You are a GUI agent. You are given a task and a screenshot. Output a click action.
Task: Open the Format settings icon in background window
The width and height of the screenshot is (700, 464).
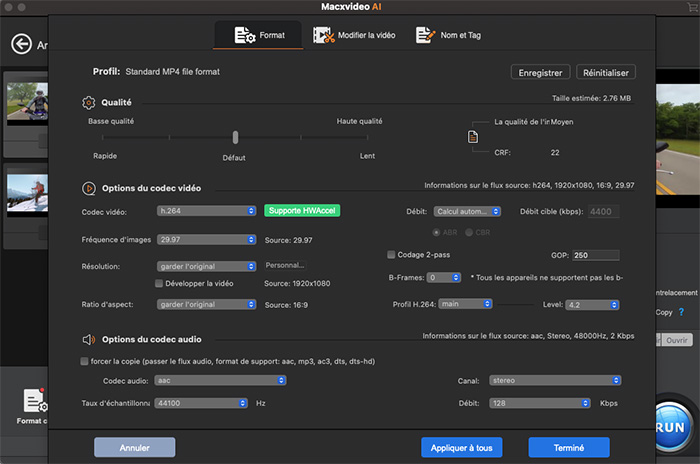pos(35,401)
